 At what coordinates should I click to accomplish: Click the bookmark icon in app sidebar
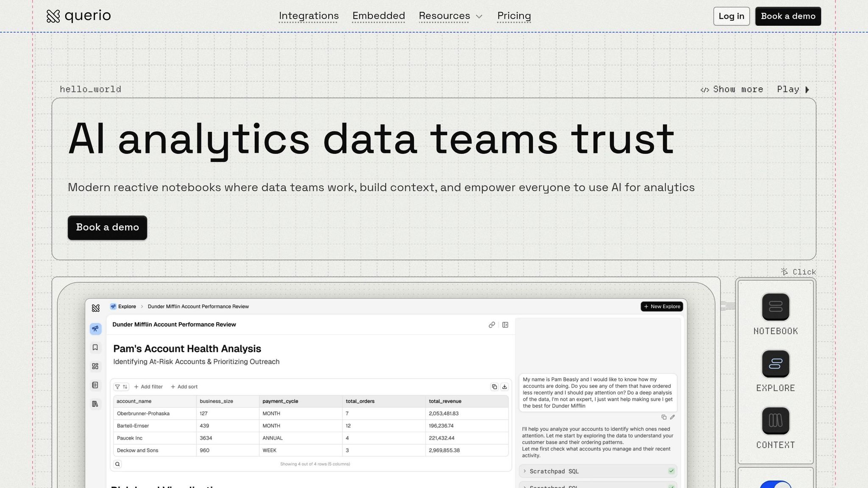point(95,347)
